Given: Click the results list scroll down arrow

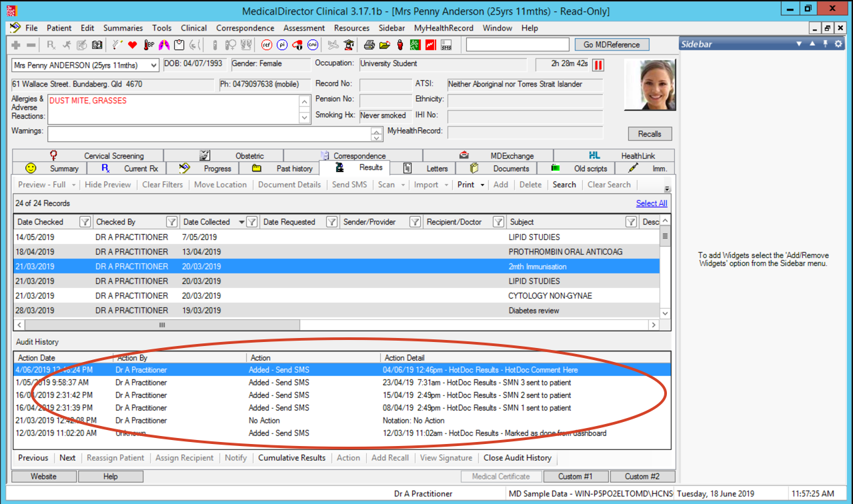Looking at the screenshot, I should (665, 312).
